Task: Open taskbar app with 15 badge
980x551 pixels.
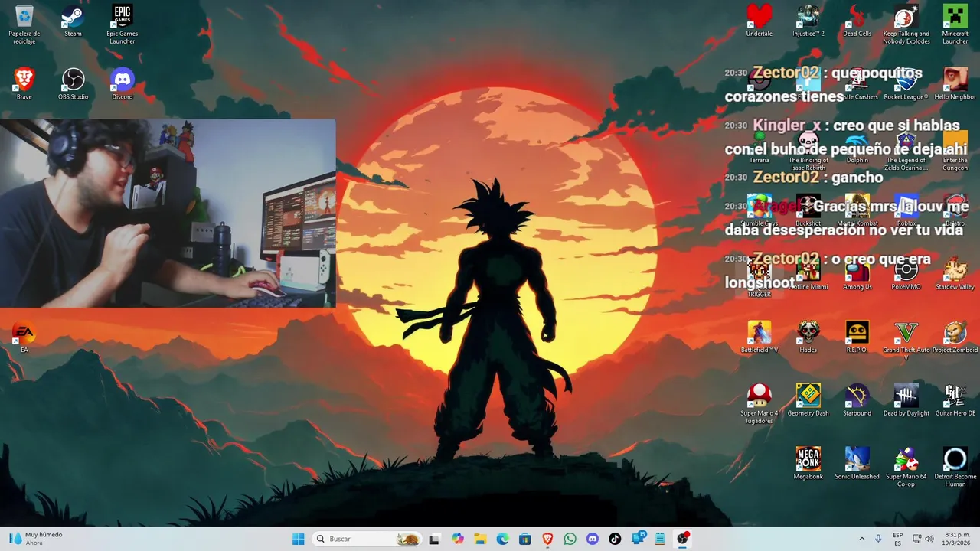Action: 638,539
